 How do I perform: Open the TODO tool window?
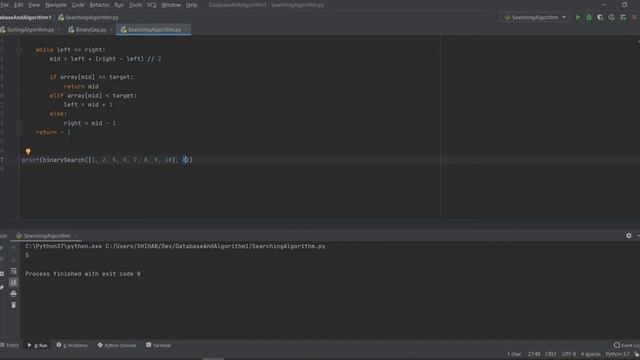point(10,345)
